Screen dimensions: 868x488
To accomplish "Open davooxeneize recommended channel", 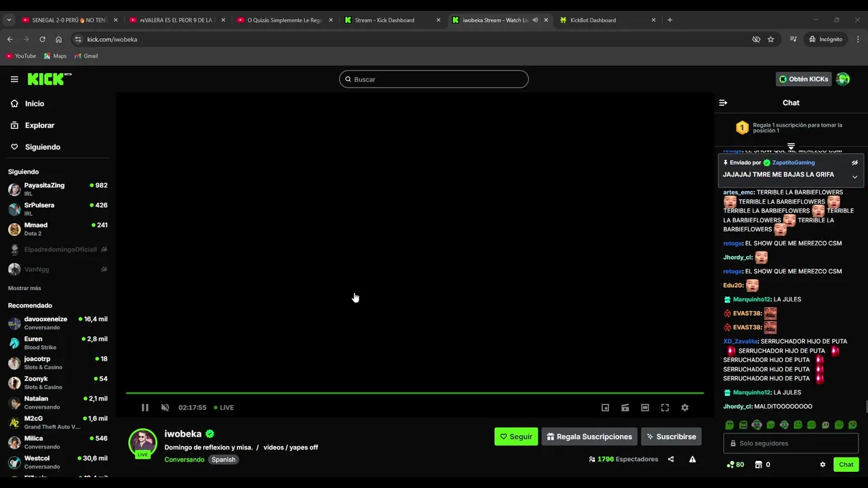I will tap(58, 323).
